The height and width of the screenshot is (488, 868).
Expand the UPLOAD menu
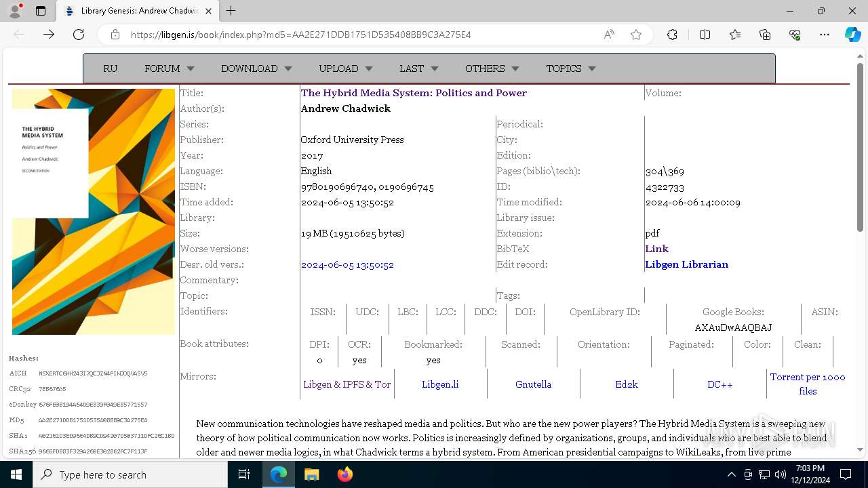(x=346, y=68)
